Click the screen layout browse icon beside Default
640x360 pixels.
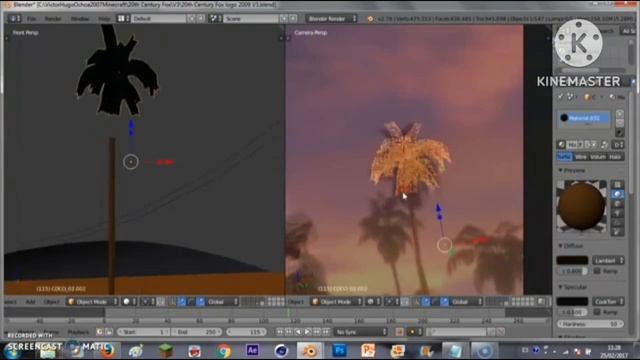(123, 18)
